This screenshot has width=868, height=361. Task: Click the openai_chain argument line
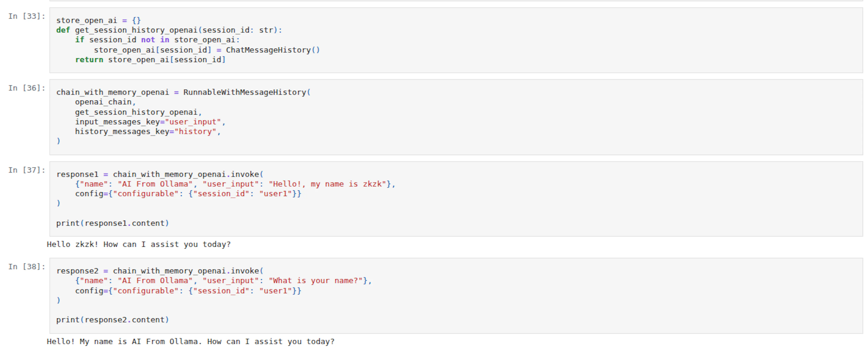click(105, 102)
